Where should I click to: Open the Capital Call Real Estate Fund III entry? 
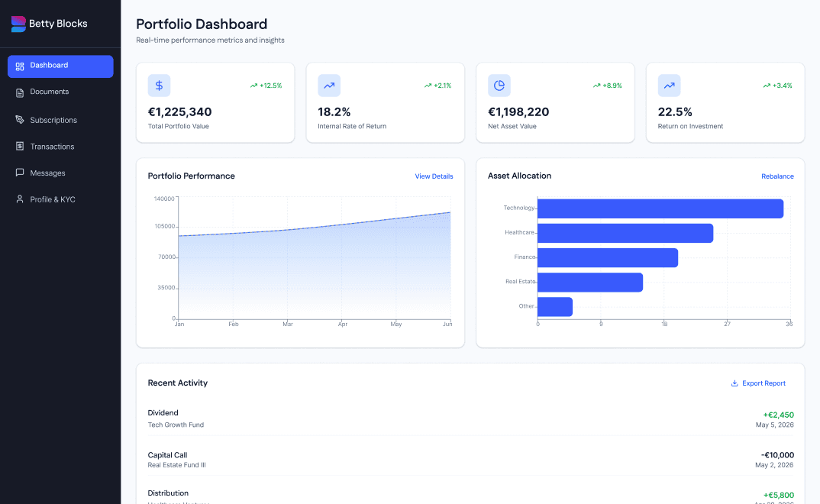coord(470,460)
